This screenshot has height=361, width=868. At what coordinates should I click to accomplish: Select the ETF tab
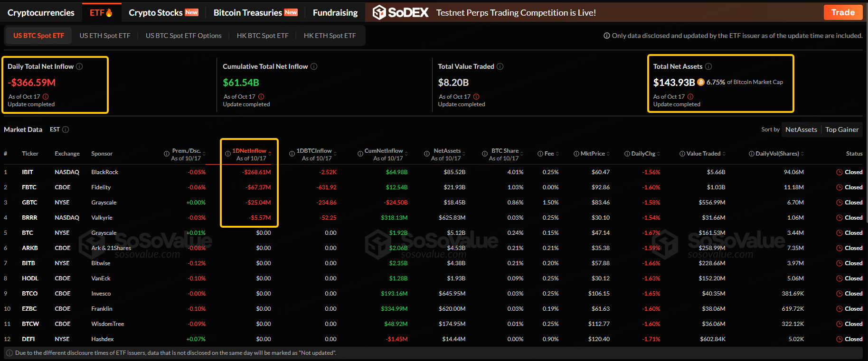pyautogui.click(x=101, y=13)
